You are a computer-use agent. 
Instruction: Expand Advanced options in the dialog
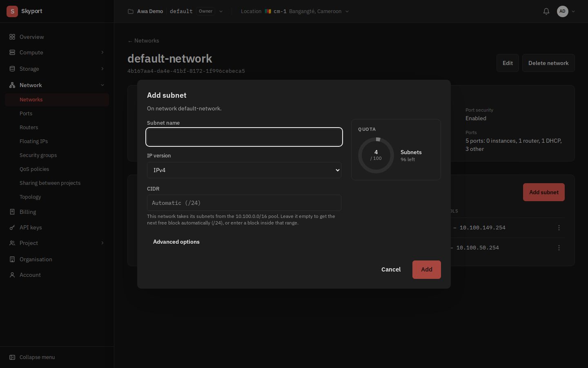176,242
